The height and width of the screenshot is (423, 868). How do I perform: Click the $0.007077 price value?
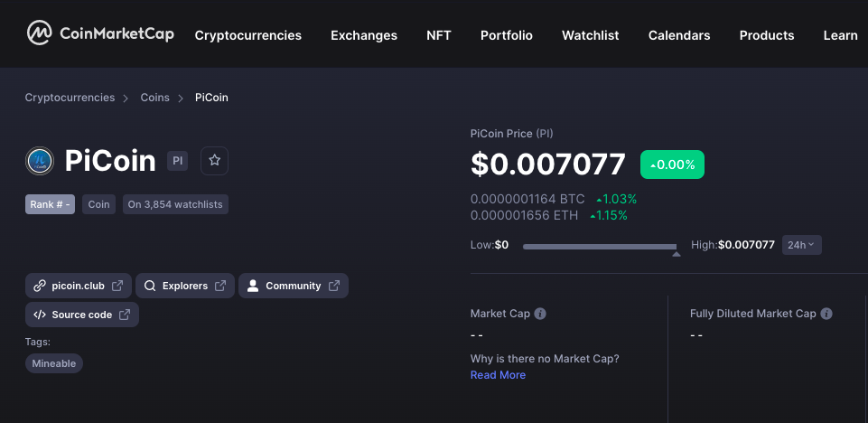[x=548, y=164]
